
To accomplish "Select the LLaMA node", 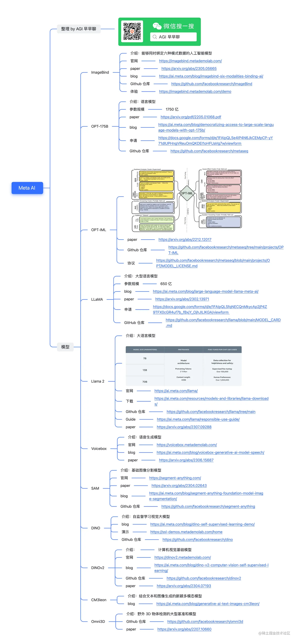I will (97, 299).
